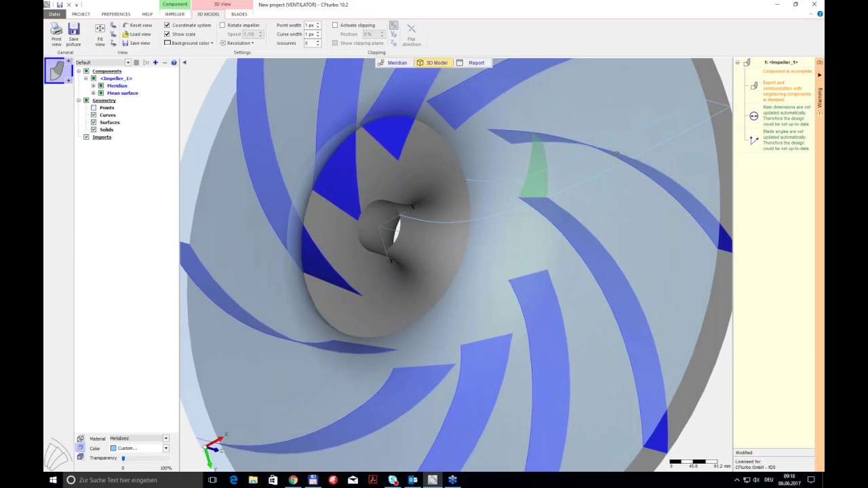Viewport: 868px width, 488px height.
Task: Switch to Meridian view button
Action: click(393, 62)
